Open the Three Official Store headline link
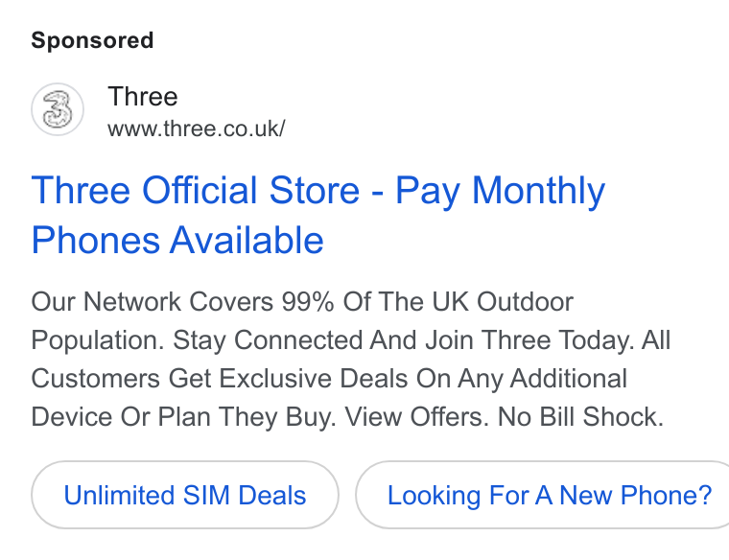This screenshot has width=729, height=560. click(318, 215)
